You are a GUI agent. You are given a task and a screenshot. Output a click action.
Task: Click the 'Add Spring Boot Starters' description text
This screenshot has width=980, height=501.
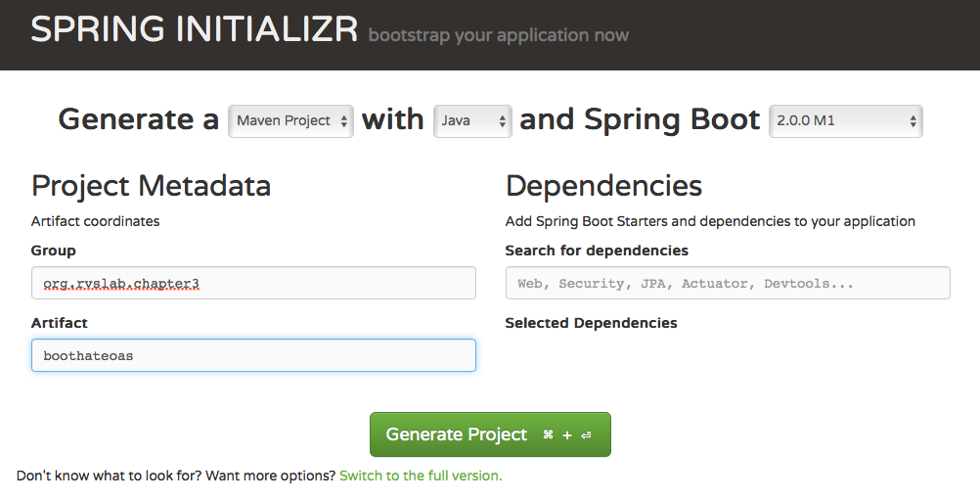(x=710, y=221)
